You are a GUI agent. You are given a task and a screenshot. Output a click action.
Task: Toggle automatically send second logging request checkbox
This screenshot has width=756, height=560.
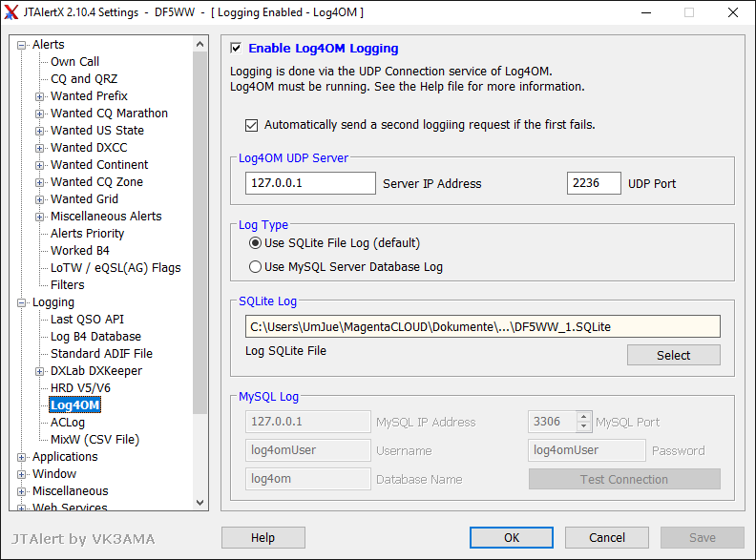[251, 125]
